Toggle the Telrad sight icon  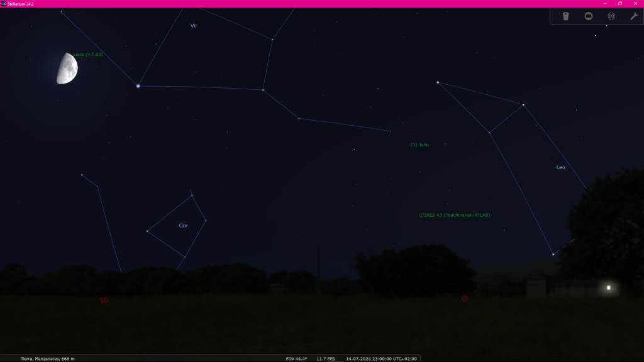(x=611, y=16)
